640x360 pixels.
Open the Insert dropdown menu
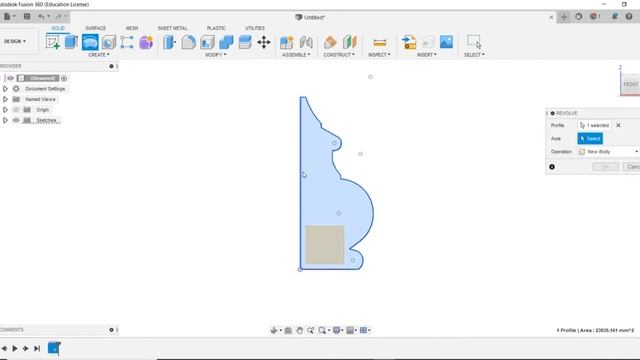click(x=427, y=55)
